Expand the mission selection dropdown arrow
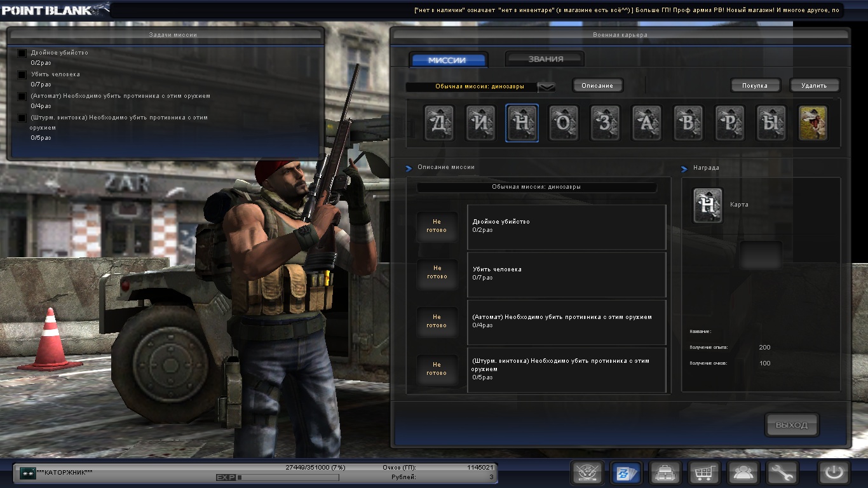 tap(546, 87)
